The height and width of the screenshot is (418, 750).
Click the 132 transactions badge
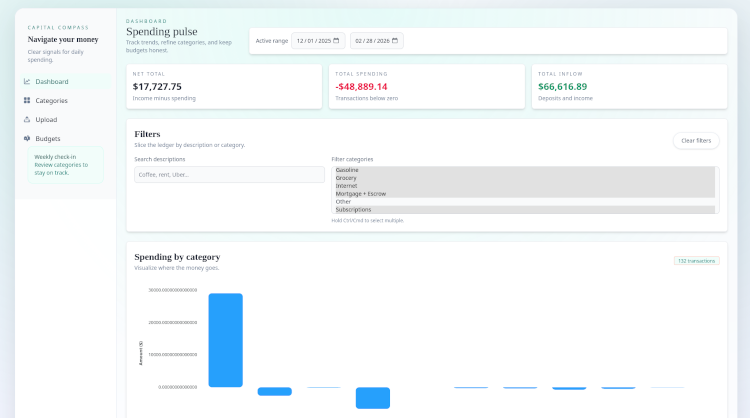click(696, 260)
